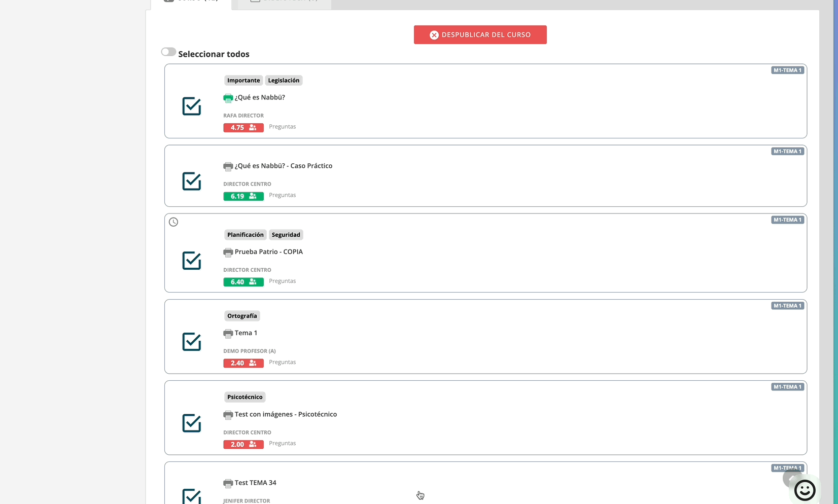Open the smiley face feedback widget
The width and height of the screenshot is (838, 504).
coord(805,490)
